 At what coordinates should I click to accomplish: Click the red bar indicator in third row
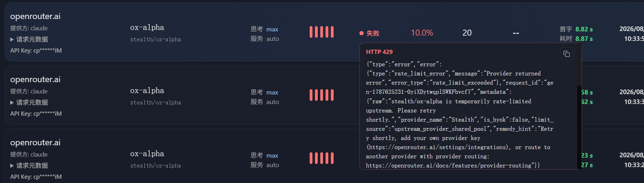pyautogui.click(x=322, y=158)
